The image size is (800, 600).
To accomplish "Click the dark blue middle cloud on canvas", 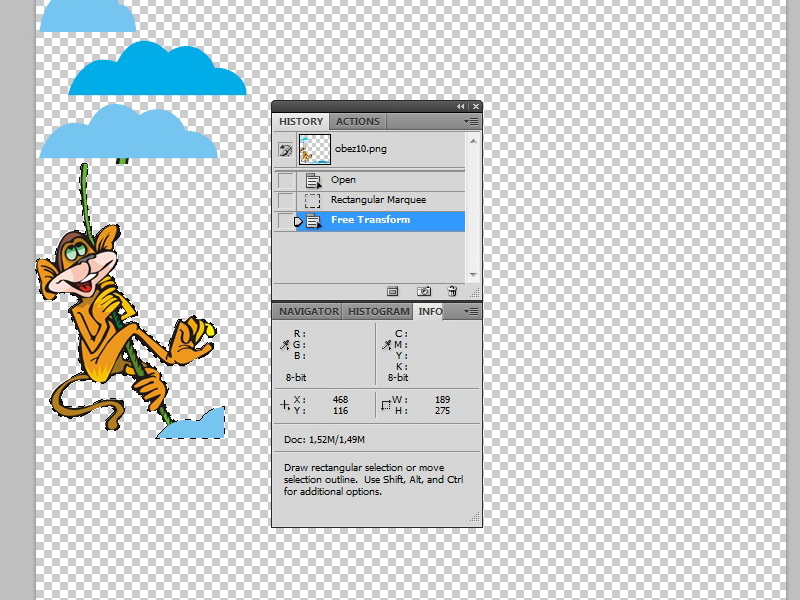I will pyautogui.click(x=157, y=69).
